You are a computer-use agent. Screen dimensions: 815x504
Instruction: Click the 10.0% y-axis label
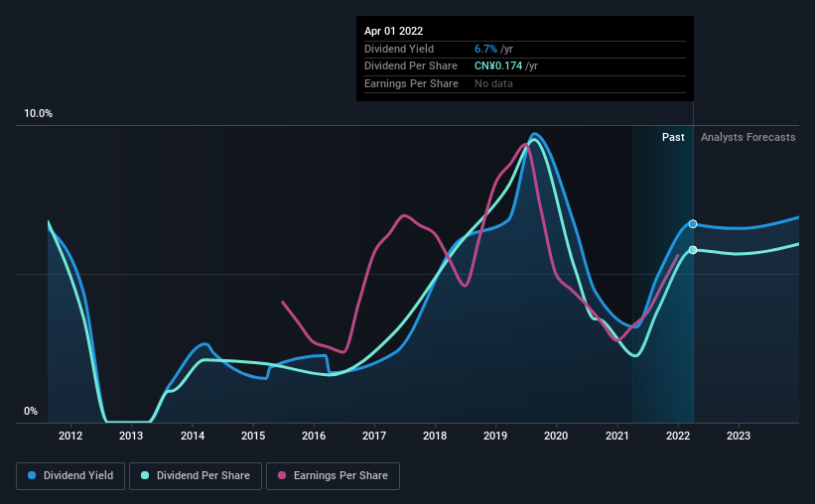[38, 114]
